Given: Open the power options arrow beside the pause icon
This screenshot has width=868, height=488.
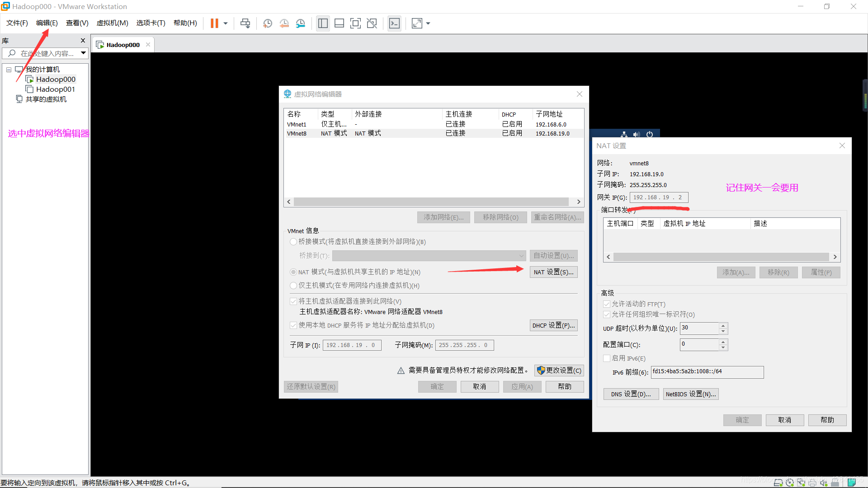Looking at the screenshot, I should [x=225, y=23].
